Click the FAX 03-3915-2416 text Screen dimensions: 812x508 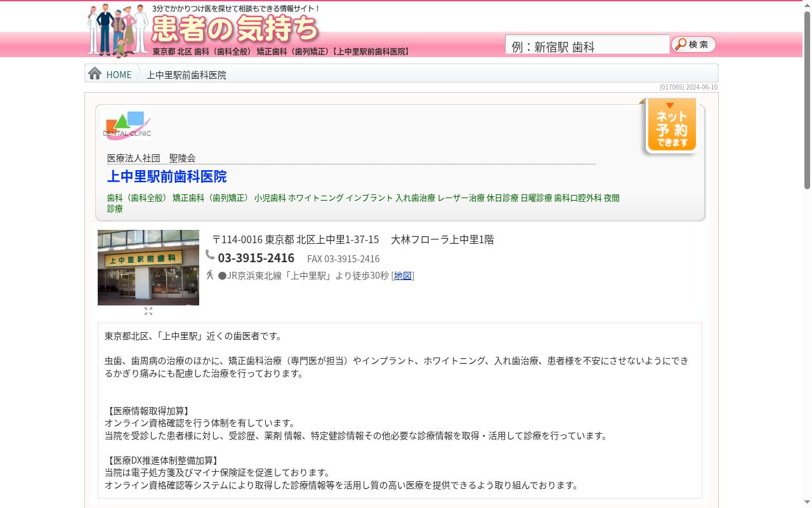[343, 259]
